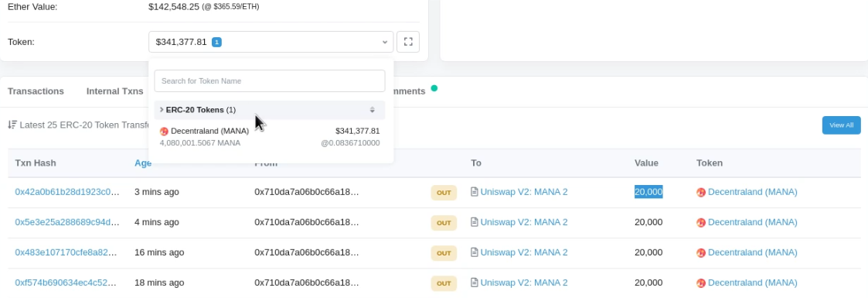The height and width of the screenshot is (298, 868).
Task: Click From address in the 18 mins ago row
Action: [x=307, y=283]
